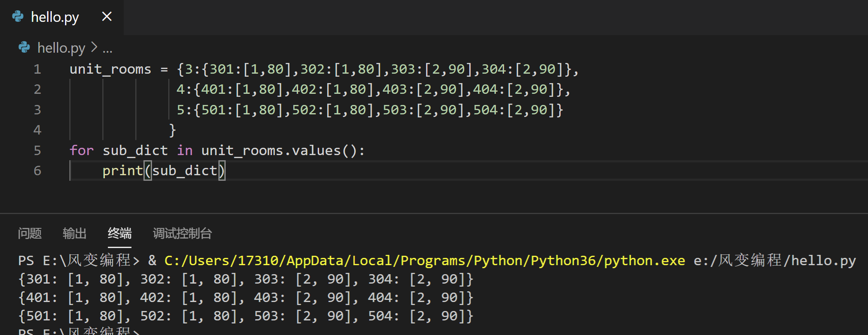Click line number 5 in the gutter

(37, 150)
